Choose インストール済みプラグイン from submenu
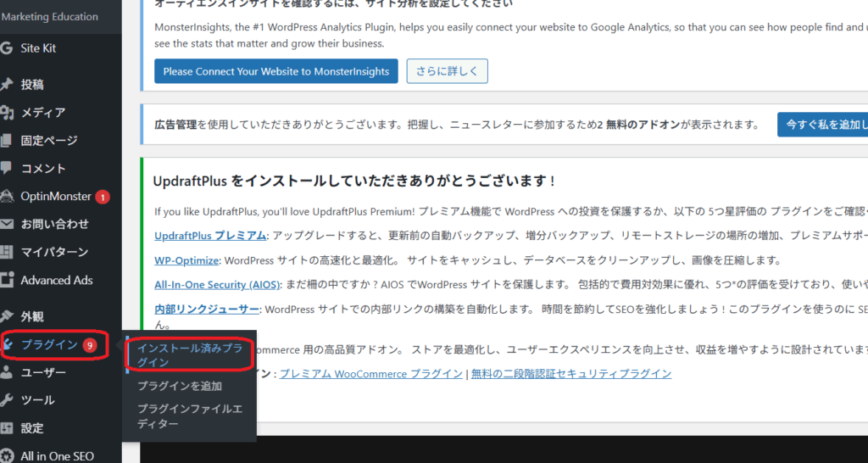Screen dimensions: 868x463 tap(190, 355)
